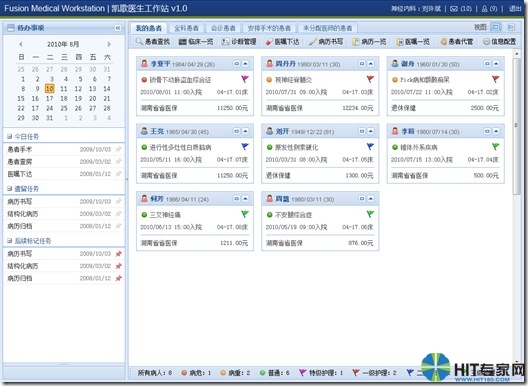
Task: Click the 待办事项 panel title icon
Action: click(11, 28)
